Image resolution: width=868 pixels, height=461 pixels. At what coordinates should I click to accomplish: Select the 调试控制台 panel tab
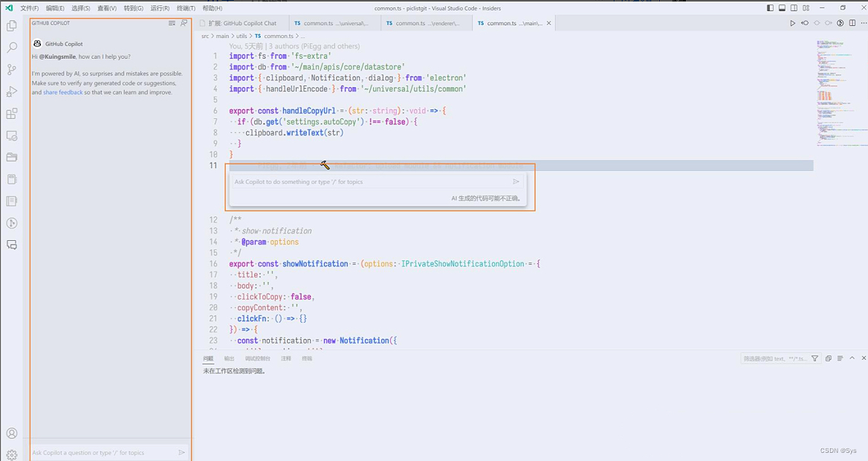(x=257, y=358)
